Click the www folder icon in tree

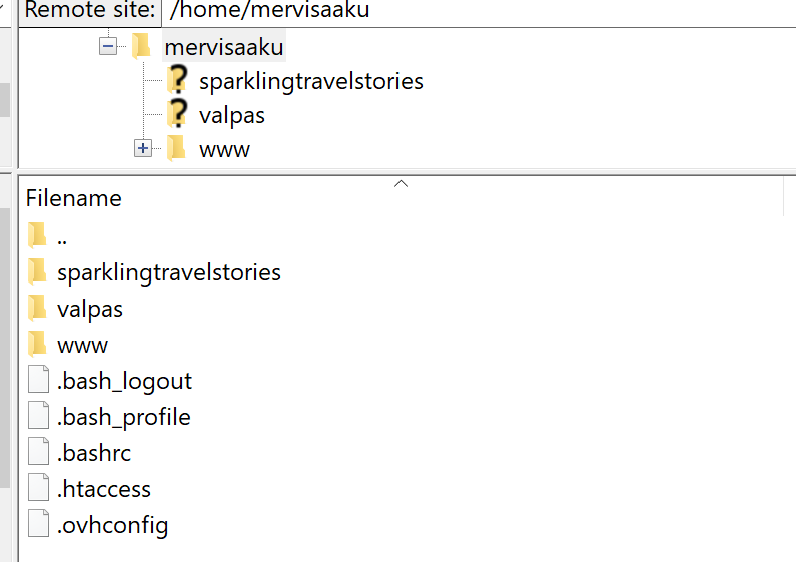(177, 149)
